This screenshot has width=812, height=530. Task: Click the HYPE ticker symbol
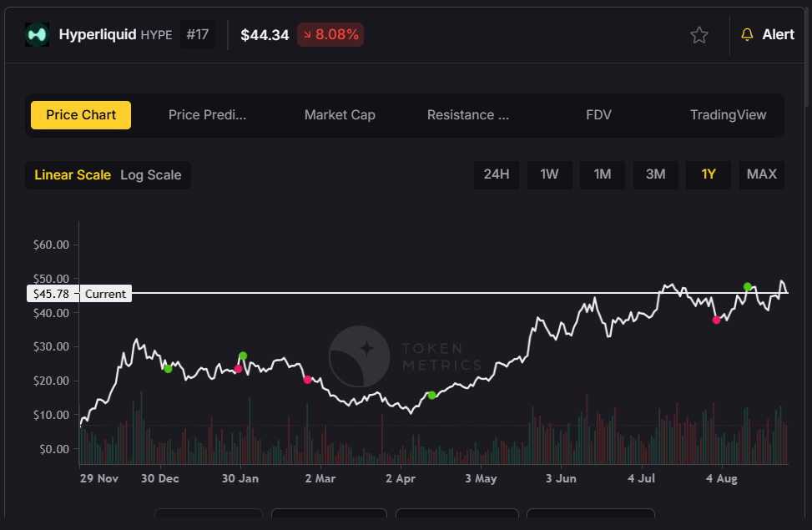pos(156,35)
